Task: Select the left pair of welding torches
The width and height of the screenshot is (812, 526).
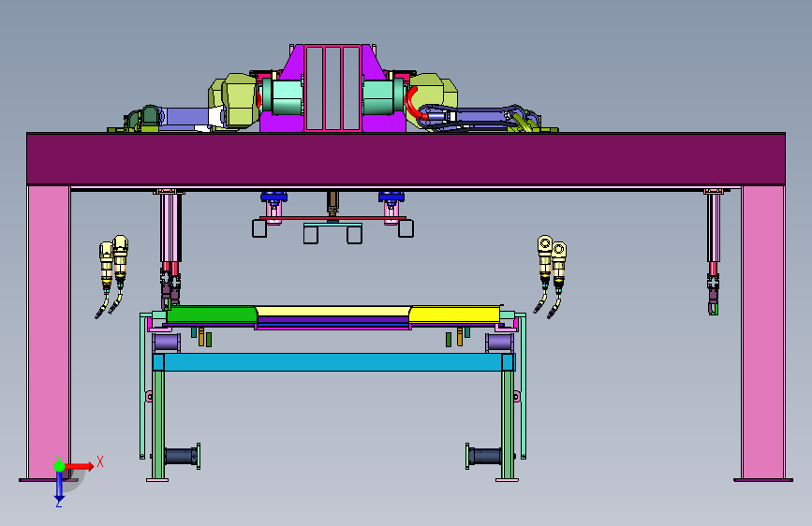Action: [111, 276]
